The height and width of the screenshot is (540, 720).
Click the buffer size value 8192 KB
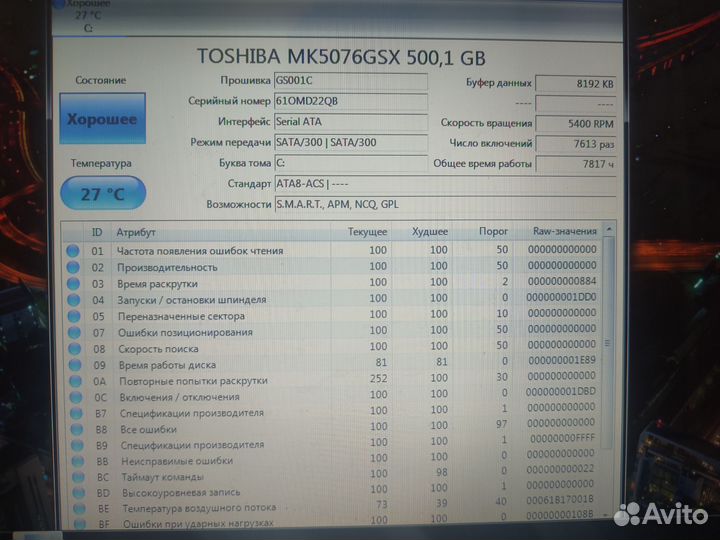click(x=575, y=84)
